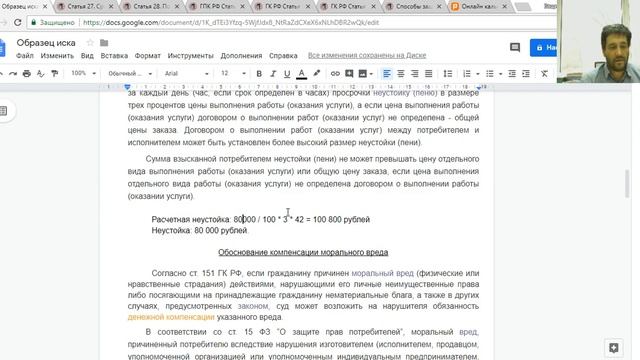Click the browser address bar URL

(x=231, y=22)
